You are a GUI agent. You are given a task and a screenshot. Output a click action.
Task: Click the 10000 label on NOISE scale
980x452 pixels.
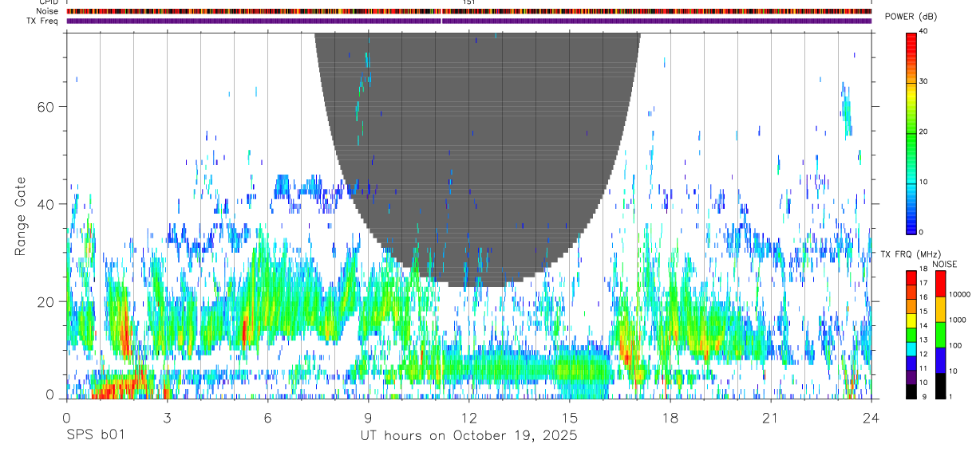point(961,294)
